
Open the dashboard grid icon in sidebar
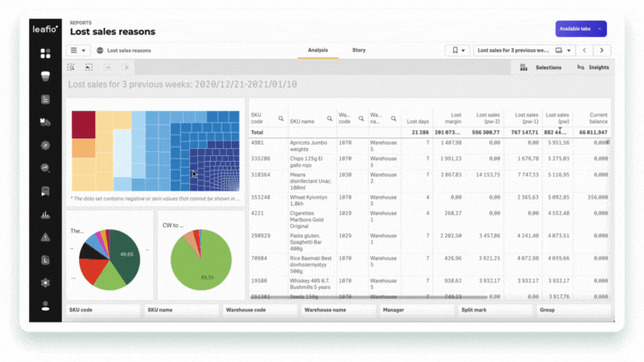45,53
